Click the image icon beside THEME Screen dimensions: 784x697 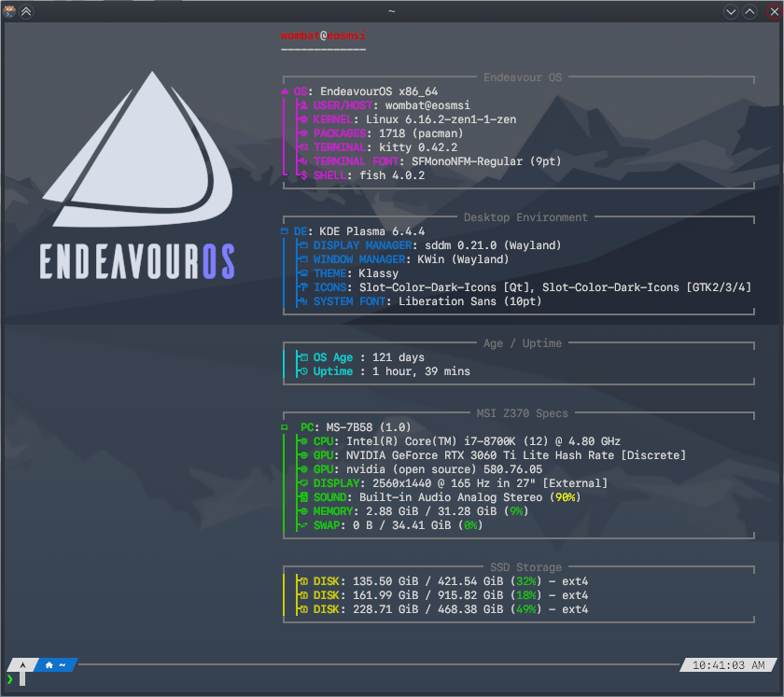[x=303, y=273]
